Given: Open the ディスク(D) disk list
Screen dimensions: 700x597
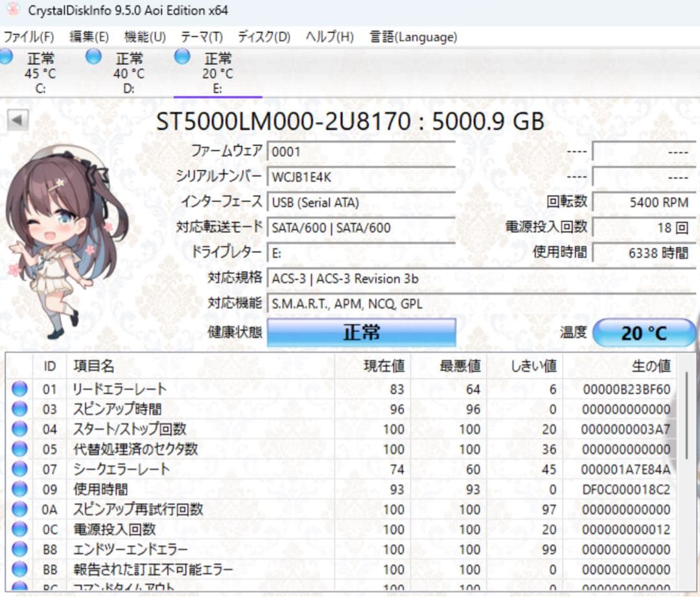Looking at the screenshot, I should [x=263, y=37].
